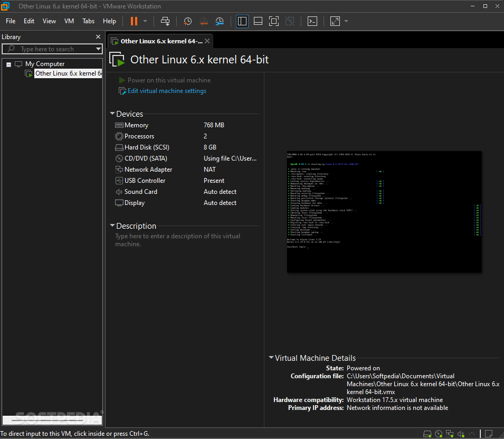Click the CD/DVD (SATA) device entry
504x439 pixels.
point(146,158)
